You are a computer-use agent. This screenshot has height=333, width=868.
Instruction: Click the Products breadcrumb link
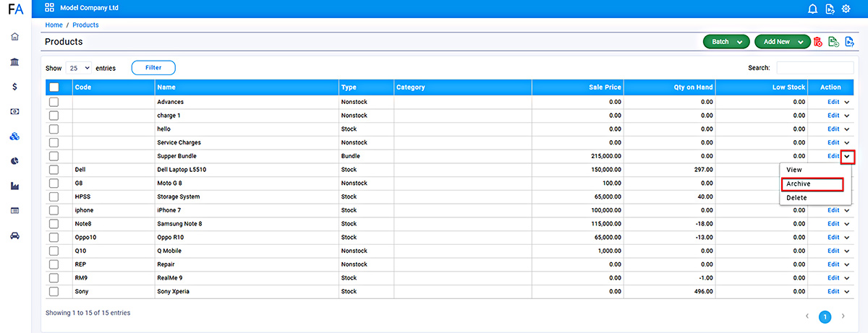tap(85, 25)
